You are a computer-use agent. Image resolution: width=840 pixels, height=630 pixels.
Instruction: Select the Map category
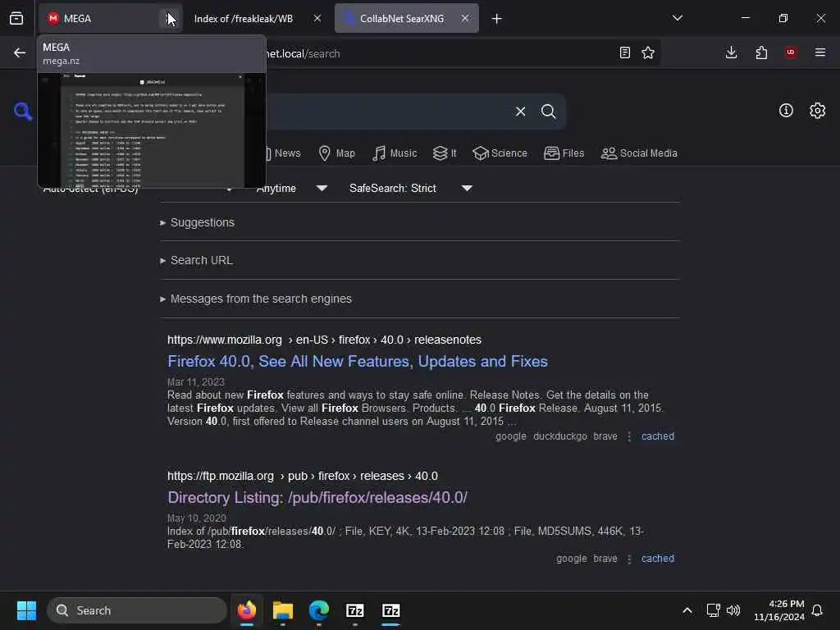337,153
